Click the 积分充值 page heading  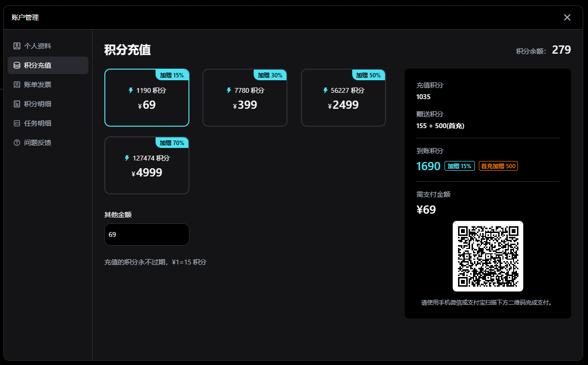(128, 50)
